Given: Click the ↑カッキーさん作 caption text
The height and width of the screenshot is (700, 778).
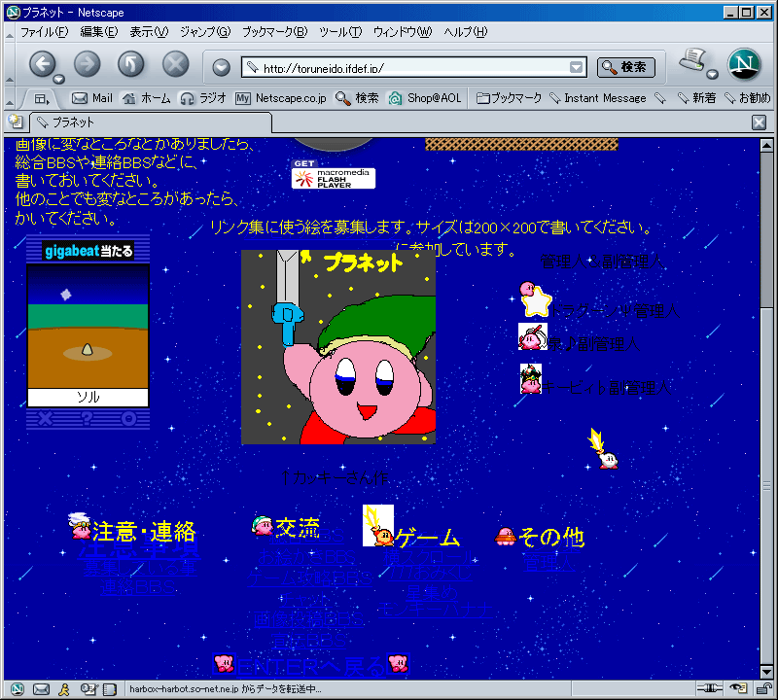Looking at the screenshot, I should (x=335, y=477).
